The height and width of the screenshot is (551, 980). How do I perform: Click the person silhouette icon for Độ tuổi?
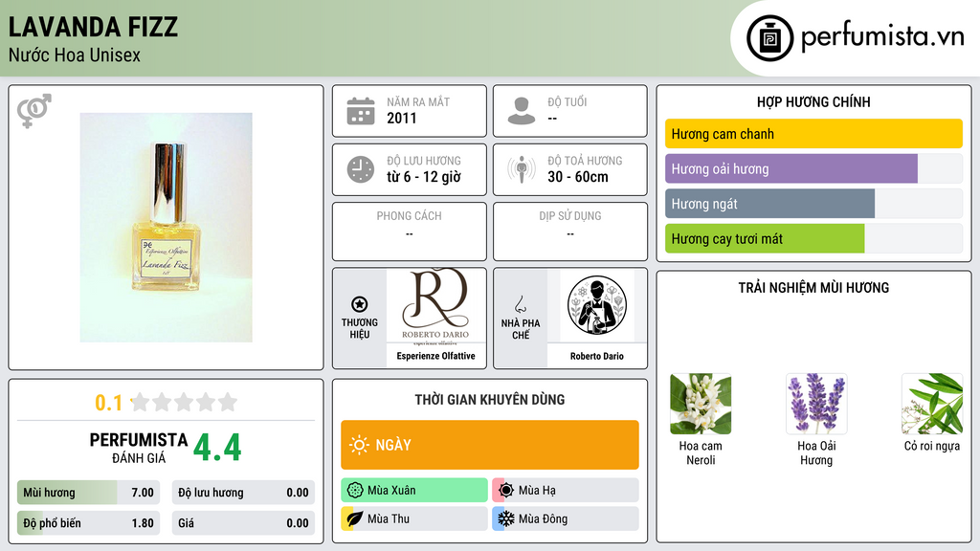pos(522,111)
